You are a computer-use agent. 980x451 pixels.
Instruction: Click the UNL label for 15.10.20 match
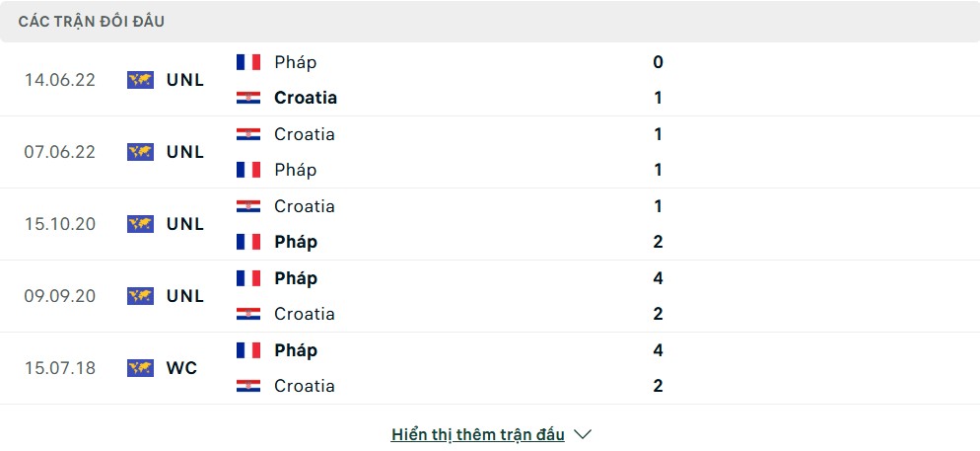pos(185,224)
